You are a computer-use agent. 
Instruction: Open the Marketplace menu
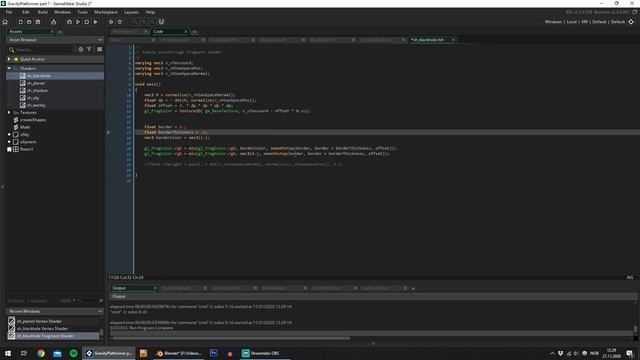tap(106, 12)
